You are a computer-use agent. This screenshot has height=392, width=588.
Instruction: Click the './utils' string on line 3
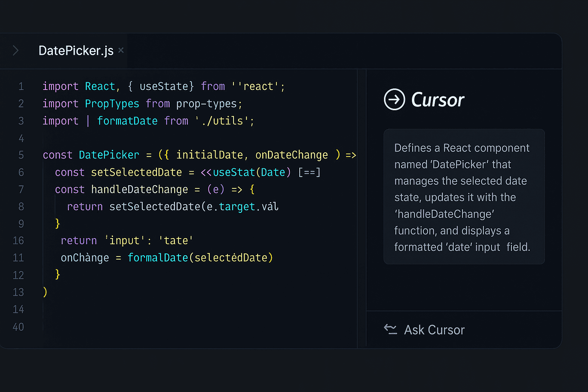[x=222, y=121]
